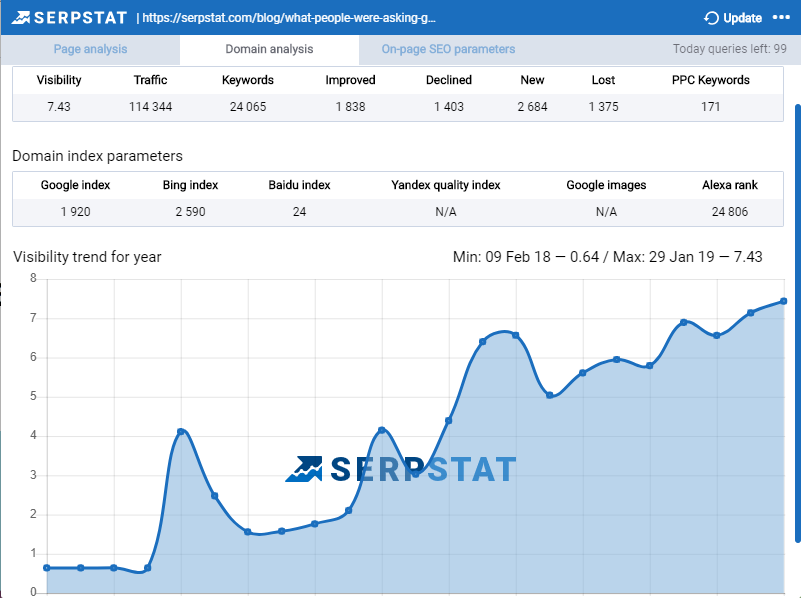The image size is (801, 598).
Task: Open the three-dot more options menu
Action: coord(781,17)
